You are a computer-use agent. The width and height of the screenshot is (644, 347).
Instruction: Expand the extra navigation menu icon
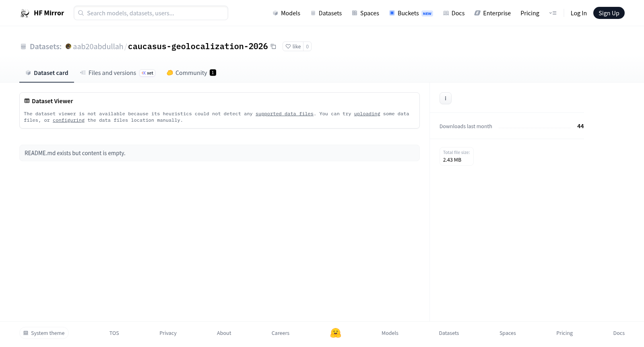(553, 13)
